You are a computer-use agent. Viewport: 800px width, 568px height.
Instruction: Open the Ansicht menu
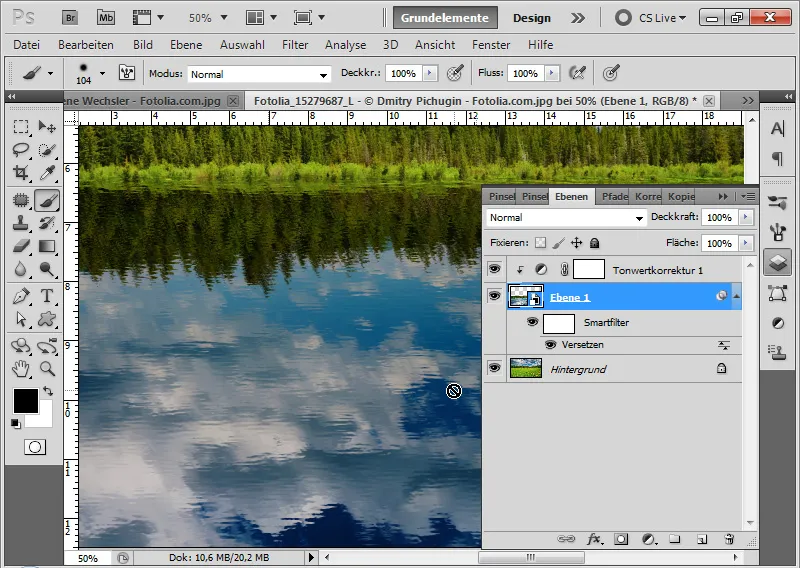435,45
